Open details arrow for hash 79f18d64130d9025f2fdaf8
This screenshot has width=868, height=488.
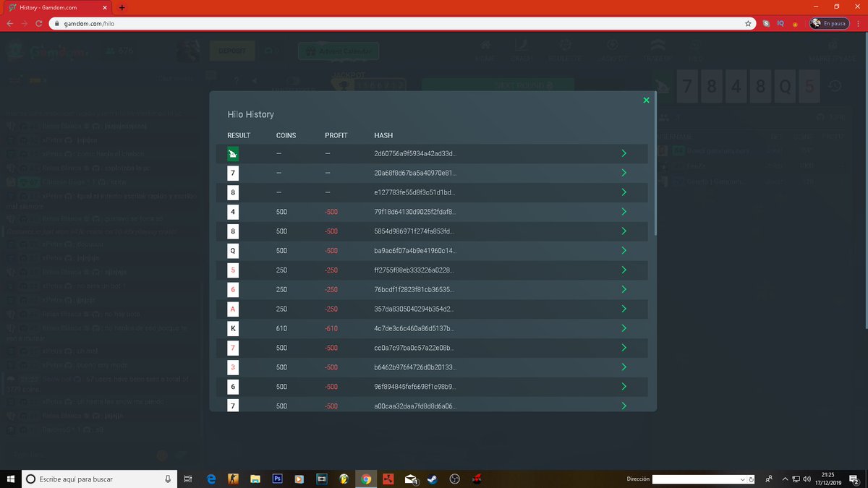624,212
